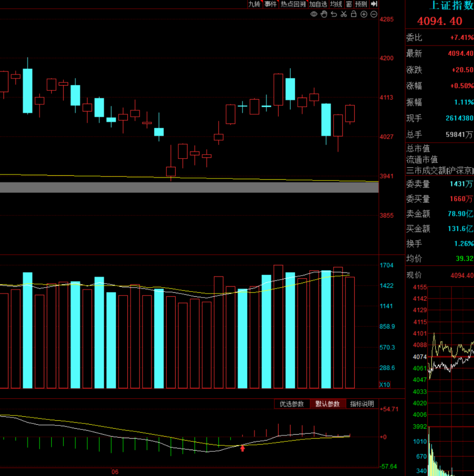Viewport: 474px width, 476px height.
Task: Click the latest red candlestick on the right
Action: point(350,114)
